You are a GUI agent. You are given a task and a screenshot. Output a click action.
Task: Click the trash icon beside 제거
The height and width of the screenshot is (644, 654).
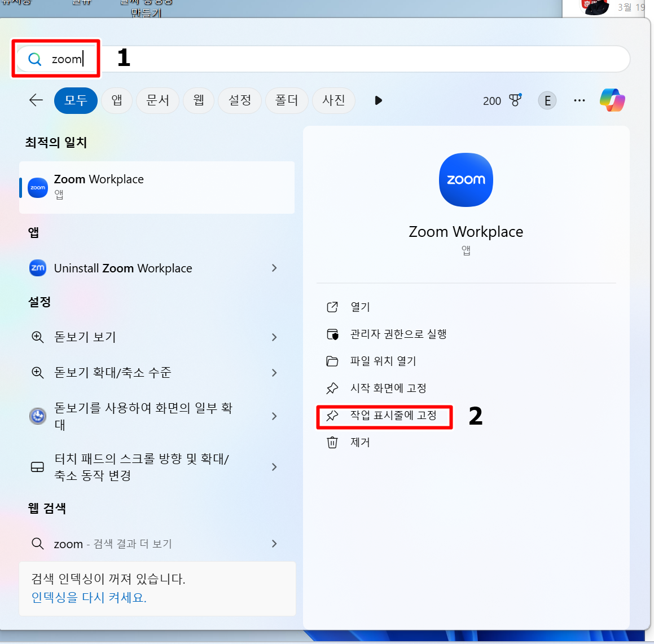click(x=332, y=442)
